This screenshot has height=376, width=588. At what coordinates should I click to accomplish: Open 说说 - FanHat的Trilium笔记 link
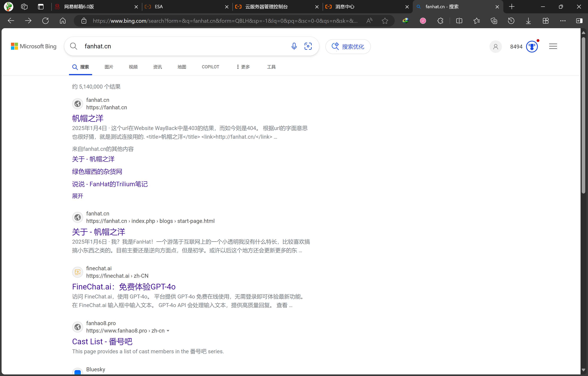pyautogui.click(x=110, y=184)
